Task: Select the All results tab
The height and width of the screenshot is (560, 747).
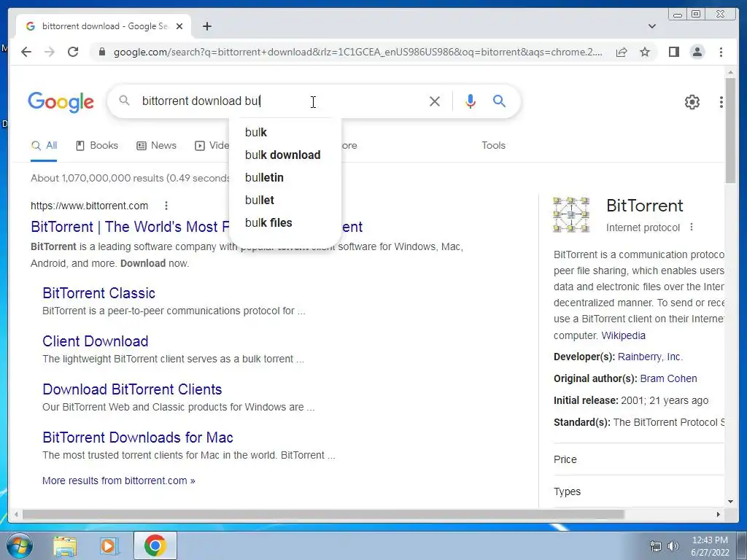Action: point(44,146)
